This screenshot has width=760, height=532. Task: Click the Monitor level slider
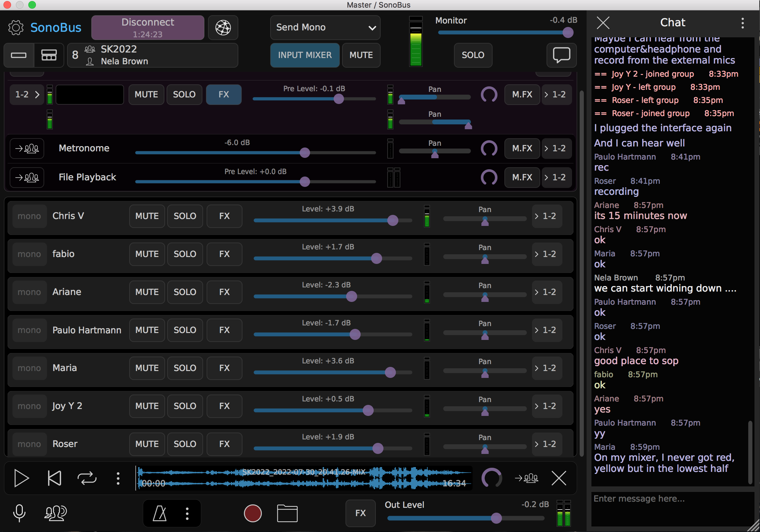(x=503, y=32)
